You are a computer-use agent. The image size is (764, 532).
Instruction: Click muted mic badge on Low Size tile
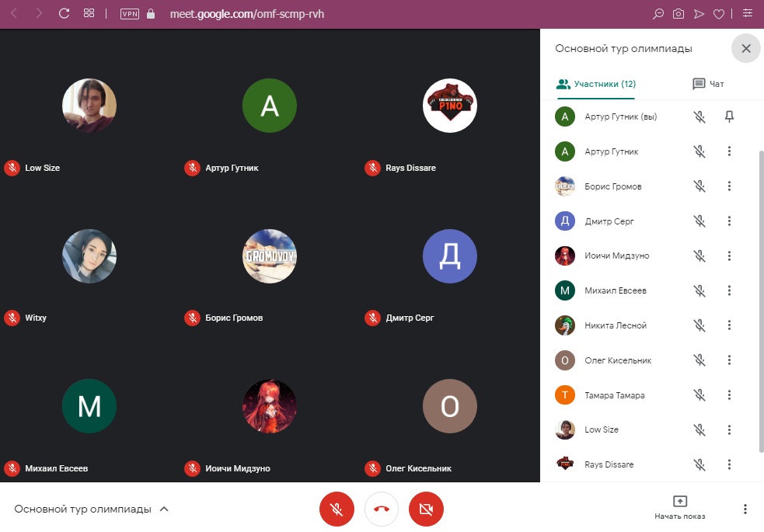pos(12,168)
